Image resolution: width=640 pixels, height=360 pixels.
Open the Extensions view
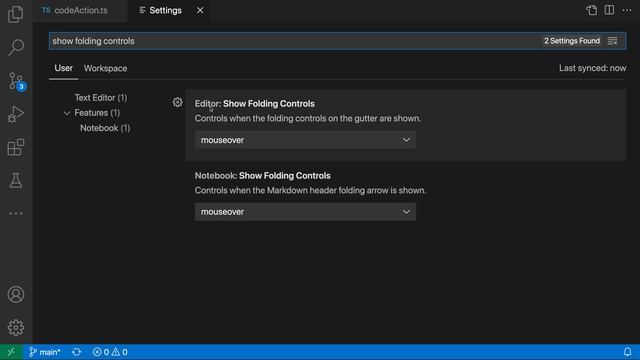click(x=16, y=147)
